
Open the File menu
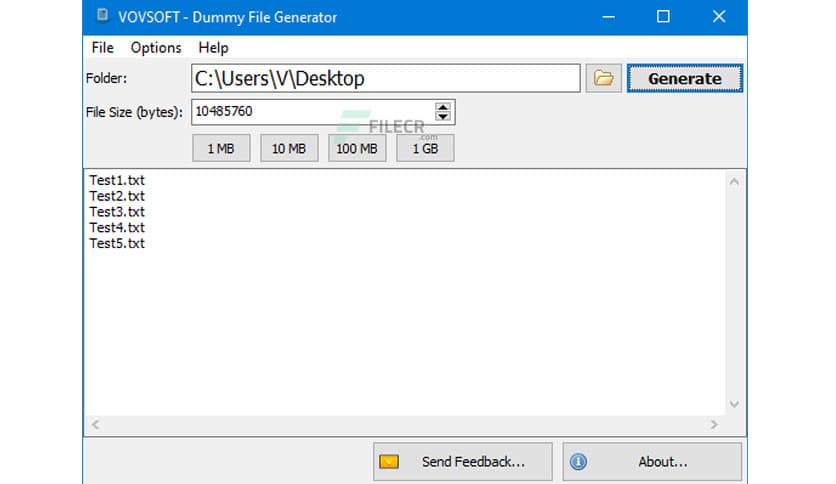(102, 48)
